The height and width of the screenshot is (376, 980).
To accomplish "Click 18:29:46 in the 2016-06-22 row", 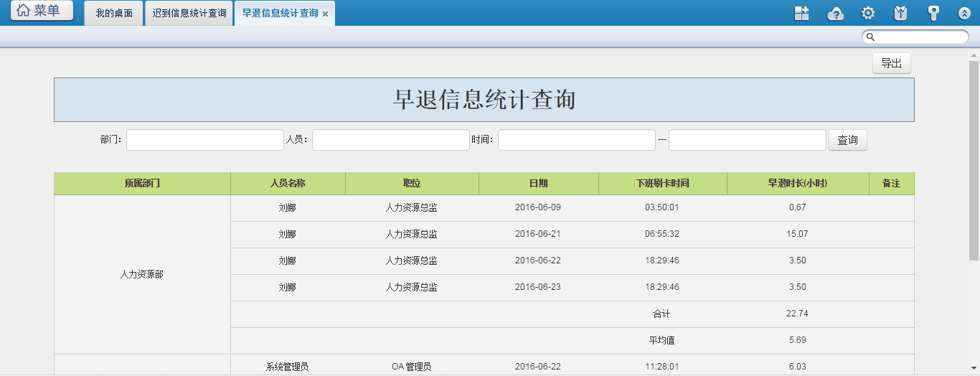I will [x=662, y=260].
